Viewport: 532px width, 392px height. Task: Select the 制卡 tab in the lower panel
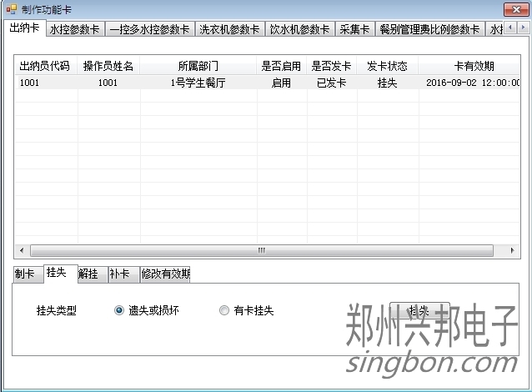pyautogui.click(x=25, y=274)
